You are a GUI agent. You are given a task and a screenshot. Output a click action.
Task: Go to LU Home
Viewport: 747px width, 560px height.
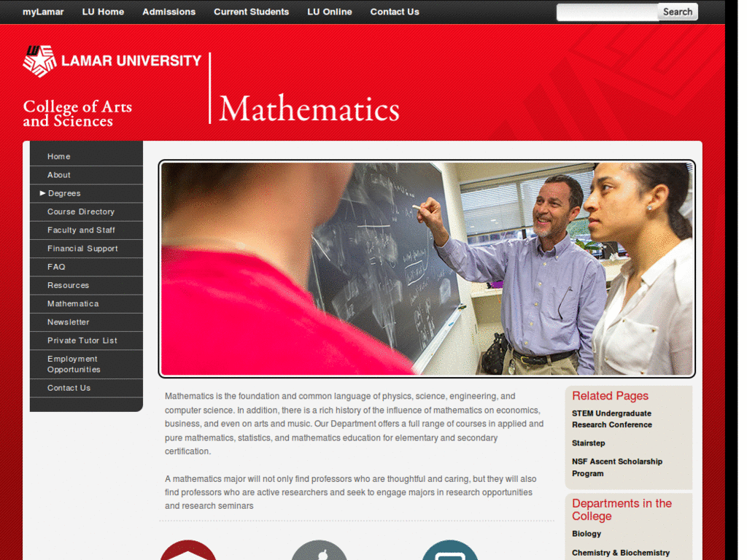click(x=103, y=12)
